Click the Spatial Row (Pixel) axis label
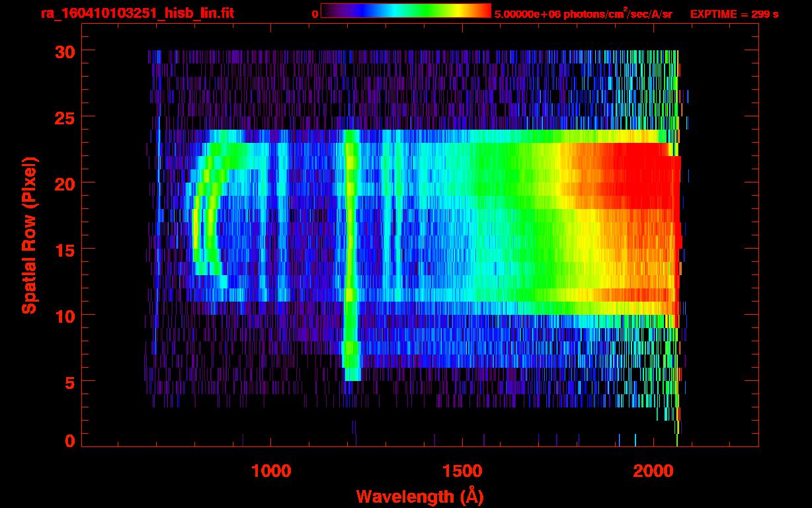 [28, 235]
